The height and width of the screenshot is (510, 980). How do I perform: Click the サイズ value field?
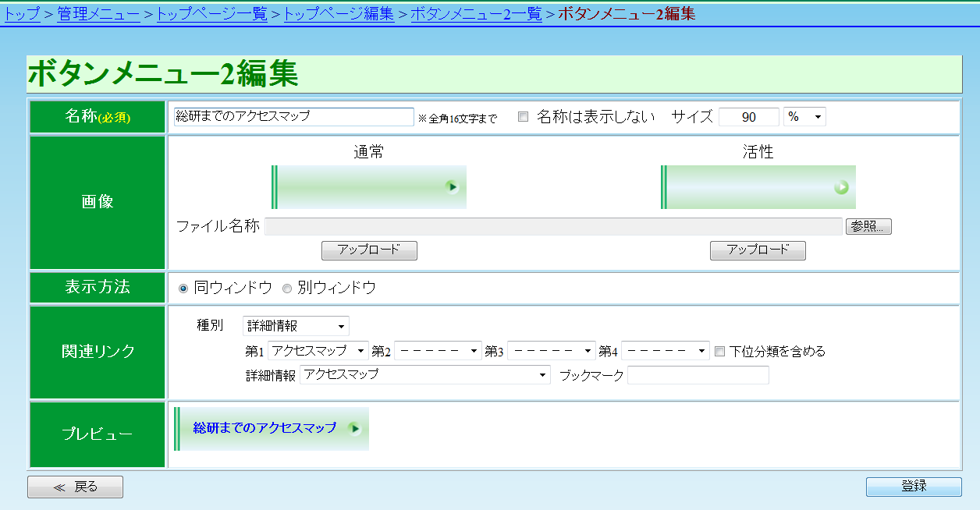[x=749, y=117]
